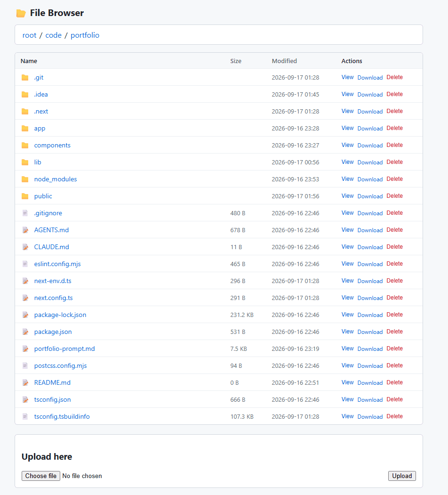
Task: Click the Size column header
Action: [236, 61]
